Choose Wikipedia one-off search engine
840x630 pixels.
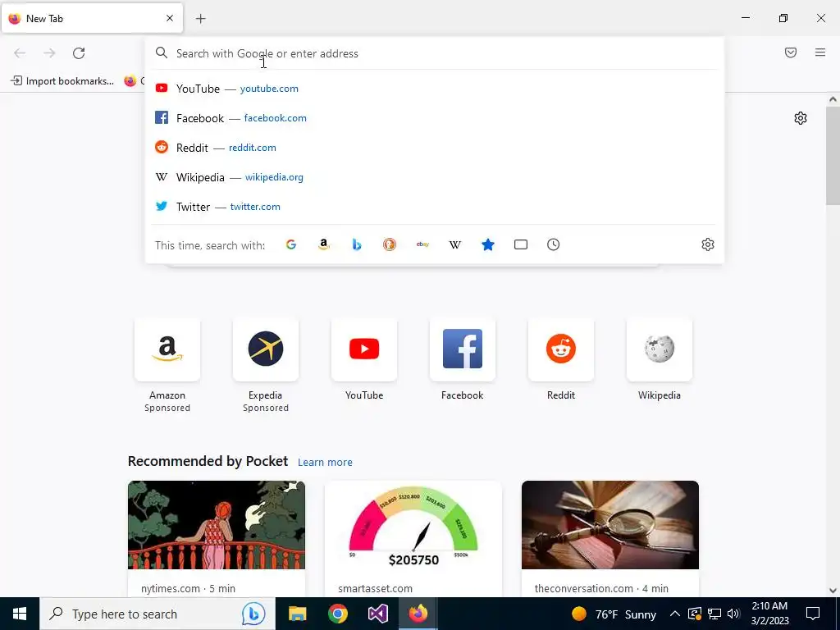(x=454, y=244)
